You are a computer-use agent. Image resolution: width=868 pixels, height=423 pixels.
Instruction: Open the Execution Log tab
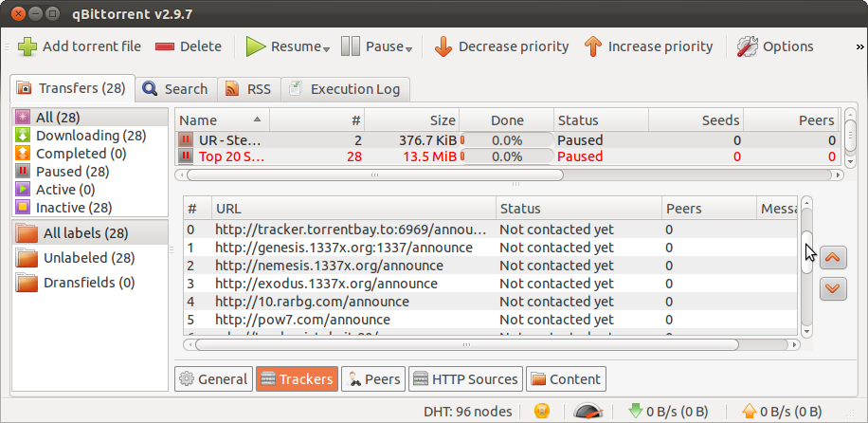tap(346, 89)
